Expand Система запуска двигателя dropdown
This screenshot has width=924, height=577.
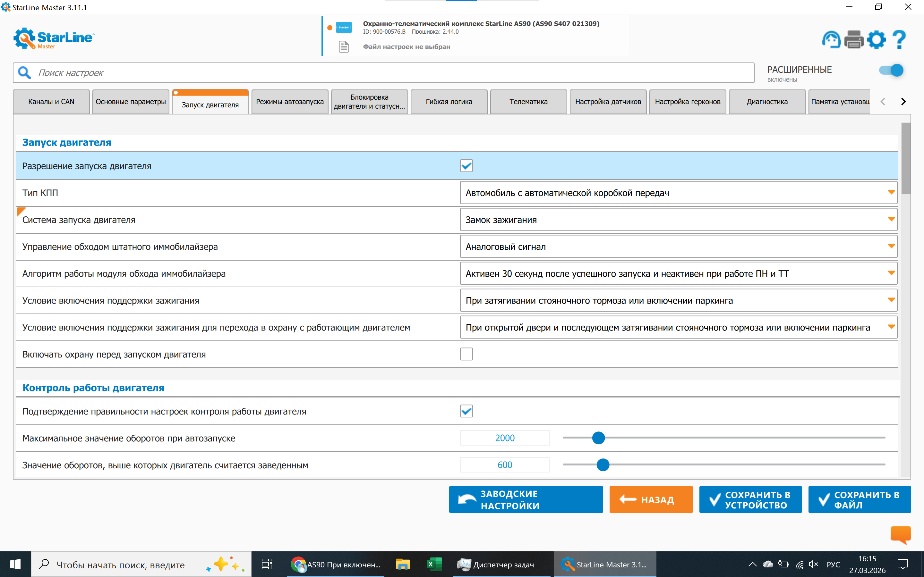[679, 220]
